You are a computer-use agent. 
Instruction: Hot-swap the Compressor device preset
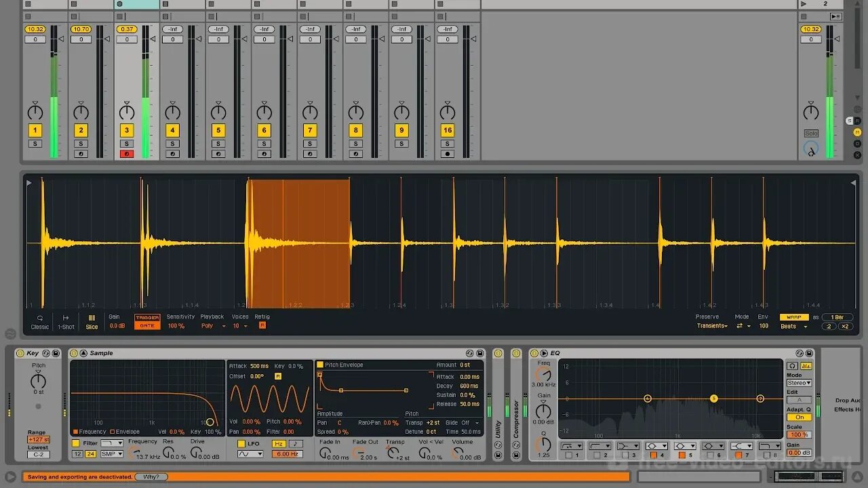516,445
